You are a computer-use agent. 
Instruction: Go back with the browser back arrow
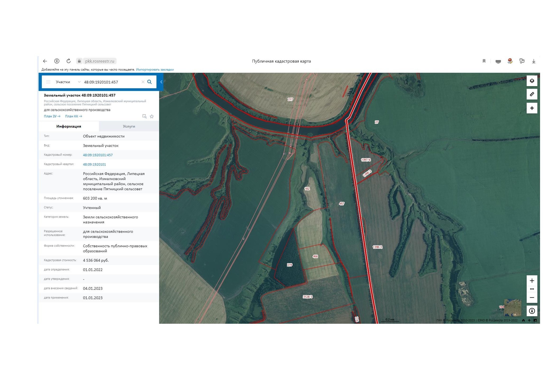45,61
